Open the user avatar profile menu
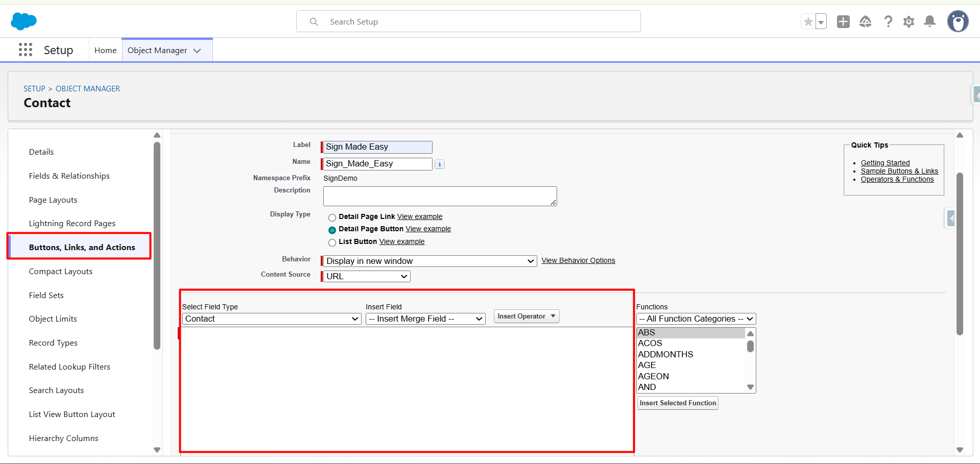Viewport: 980px width, 464px height. (x=958, y=21)
